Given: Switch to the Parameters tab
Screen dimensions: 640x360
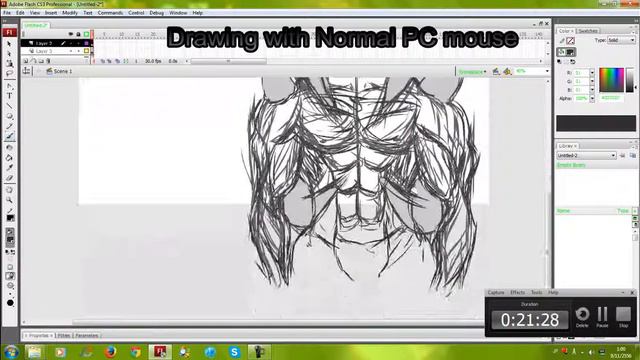Looking at the screenshot, I should click(87, 336).
